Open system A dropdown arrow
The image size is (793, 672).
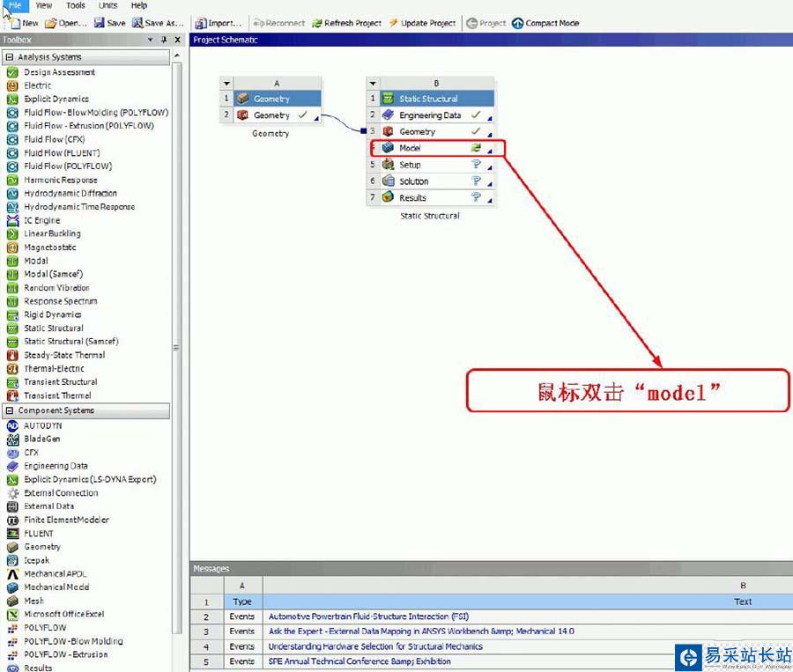click(226, 84)
